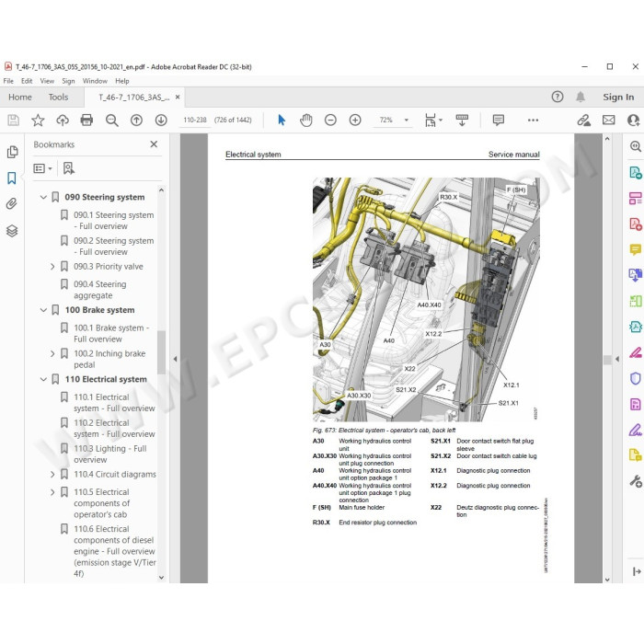
Task: Open the File menu
Action: point(8,81)
